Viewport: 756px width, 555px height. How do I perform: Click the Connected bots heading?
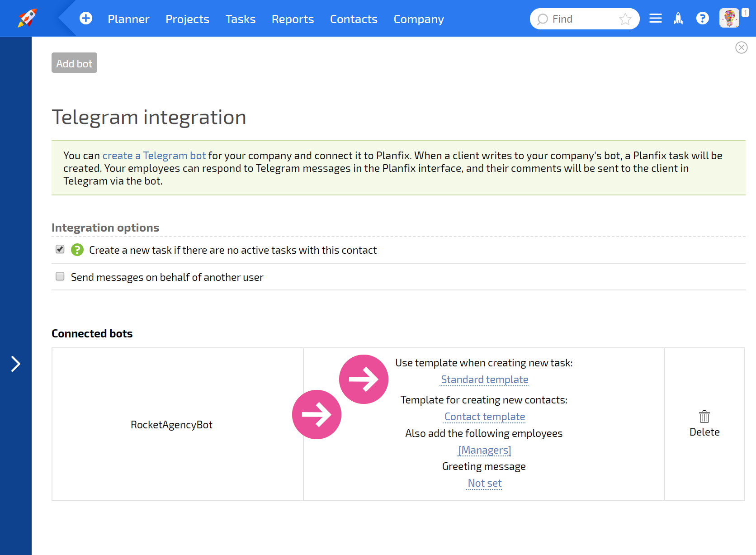(92, 333)
